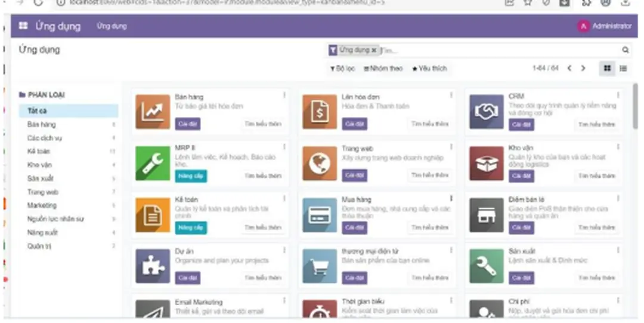Select Kế toán category in sidebar
The width and height of the screenshot is (644, 323).
(39, 152)
